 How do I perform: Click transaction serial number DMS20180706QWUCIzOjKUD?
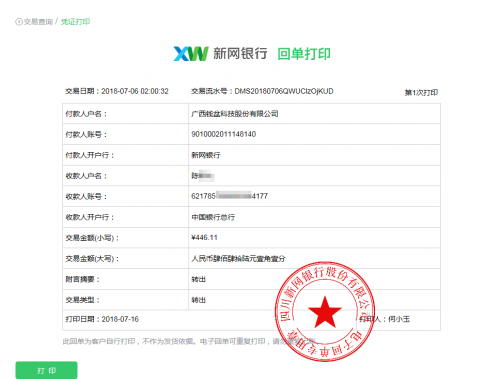(284, 91)
